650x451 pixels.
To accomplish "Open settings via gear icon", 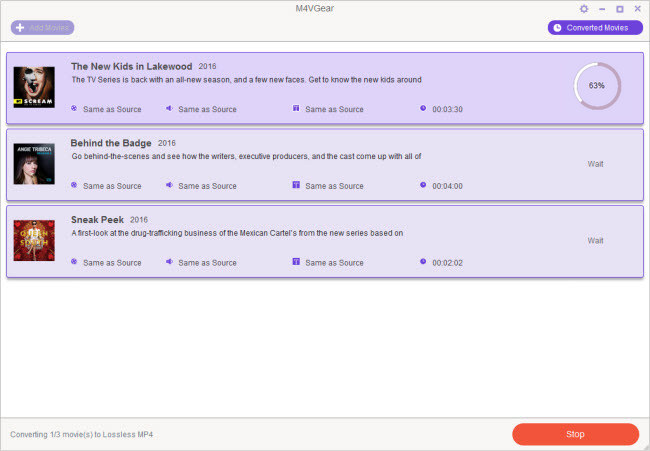I will [x=584, y=9].
